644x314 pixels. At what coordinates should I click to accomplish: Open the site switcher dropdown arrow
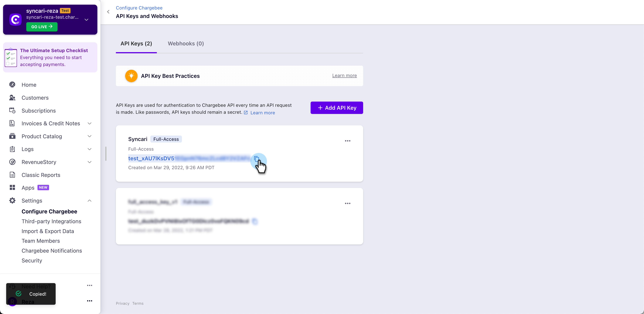click(87, 20)
